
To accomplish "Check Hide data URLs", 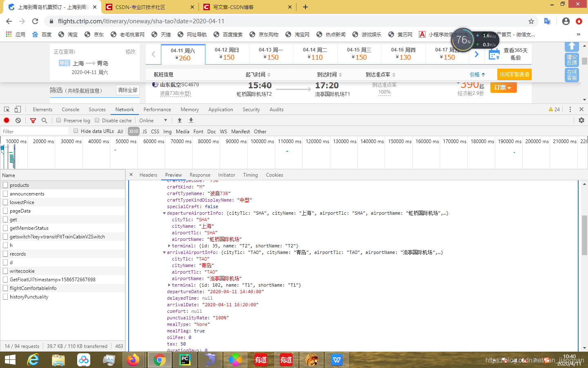I will pyautogui.click(x=76, y=131).
